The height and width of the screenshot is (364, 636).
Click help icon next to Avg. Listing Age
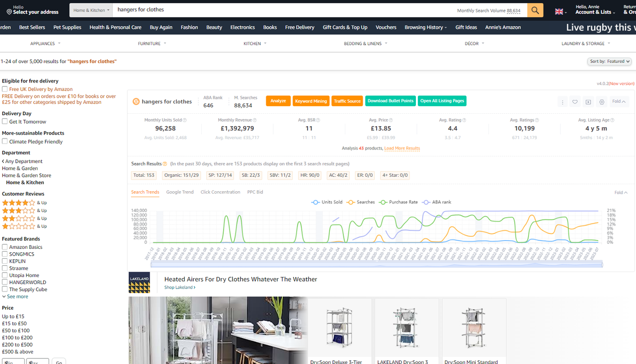613,120
